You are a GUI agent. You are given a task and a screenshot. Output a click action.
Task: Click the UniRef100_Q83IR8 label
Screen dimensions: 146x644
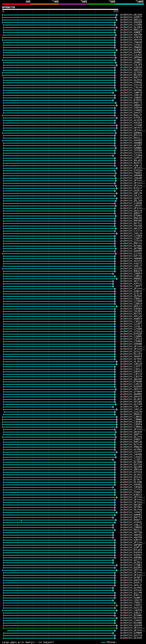(x=131, y=467)
